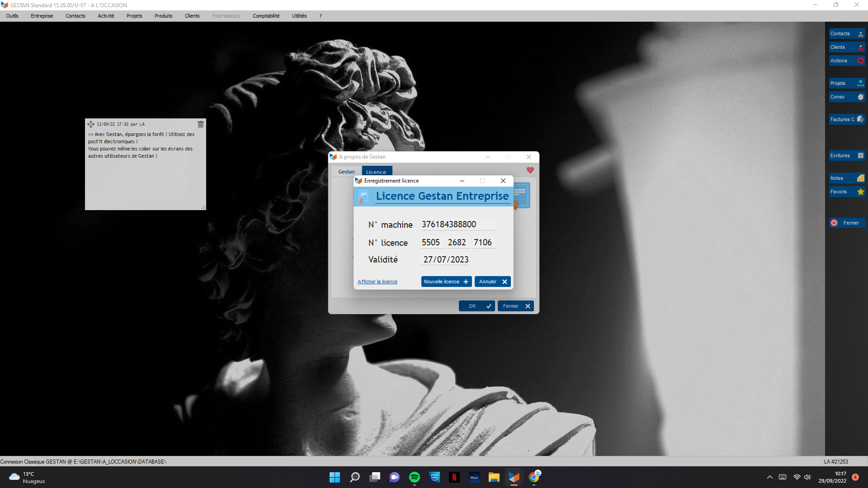Click the Fermer power button in sidebar
The image size is (868, 488).
(x=847, y=223)
